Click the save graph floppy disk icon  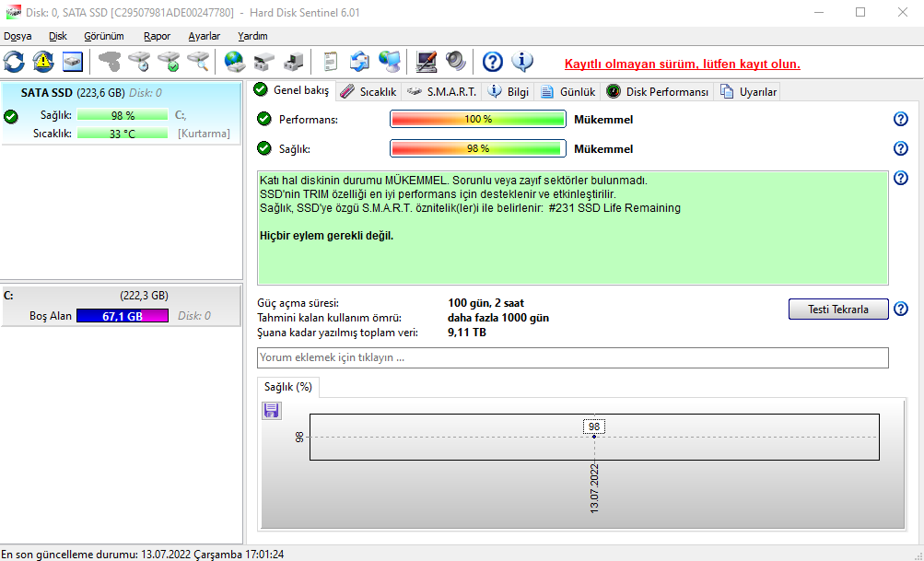pyautogui.click(x=272, y=410)
